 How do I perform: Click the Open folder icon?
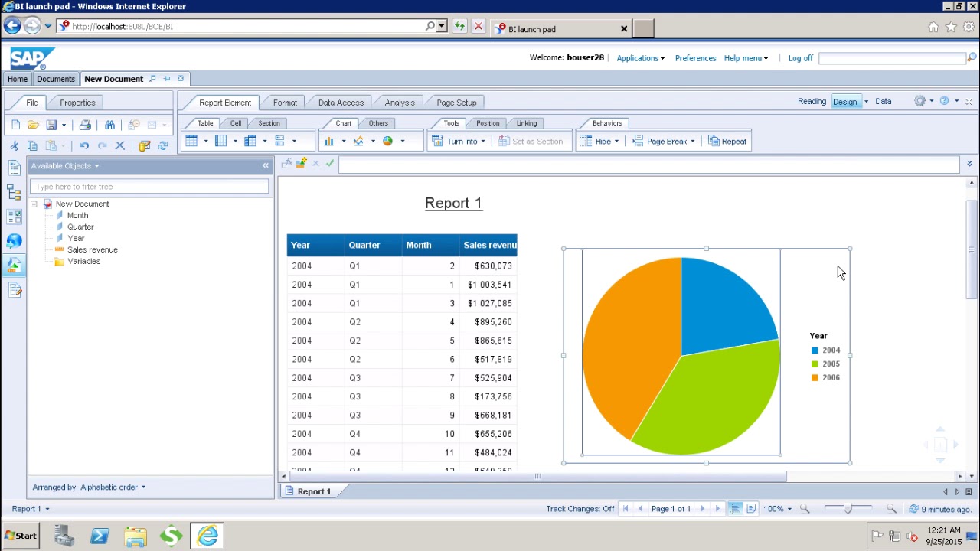tap(33, 125)
